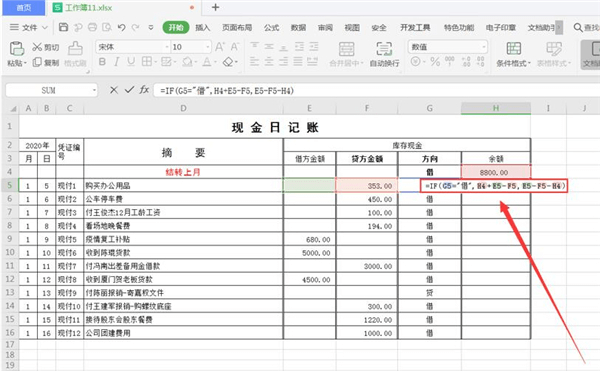Open the font size dropdown showing 10
This screenshot has width=600, height=371.
point(208,47)
